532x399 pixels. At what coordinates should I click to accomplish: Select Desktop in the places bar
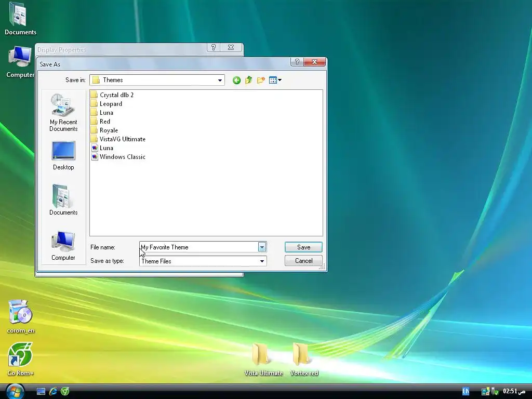63,156
